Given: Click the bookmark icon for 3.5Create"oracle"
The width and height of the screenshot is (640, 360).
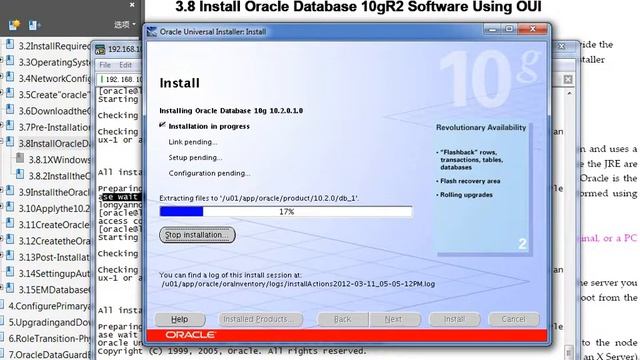Looking at the screenshot, I should [10, 94].
